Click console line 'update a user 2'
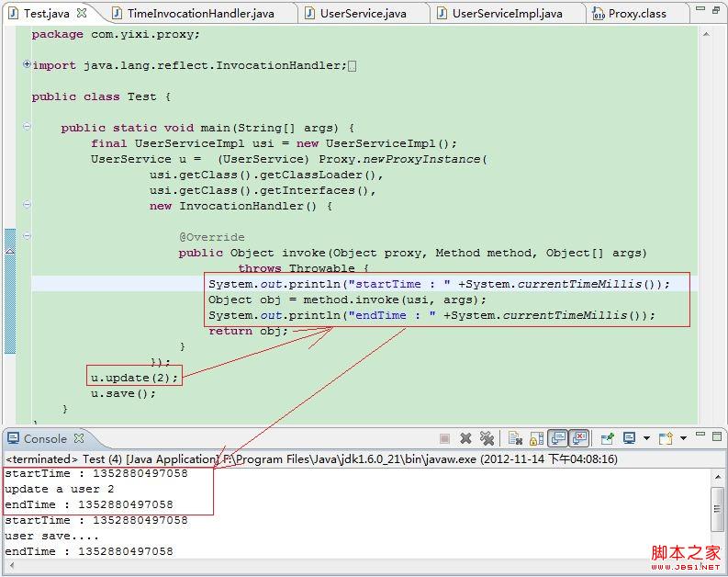Screen dimensions: 728x577 pos(59,489)
